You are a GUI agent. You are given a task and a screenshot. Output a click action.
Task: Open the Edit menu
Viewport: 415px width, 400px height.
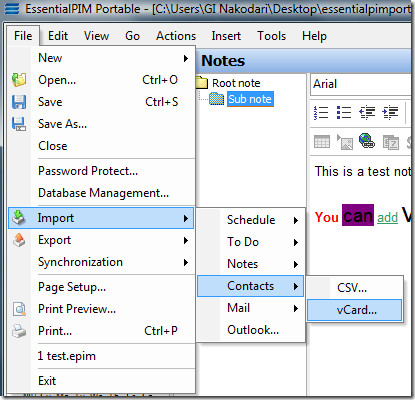click(x=58, y=36)
